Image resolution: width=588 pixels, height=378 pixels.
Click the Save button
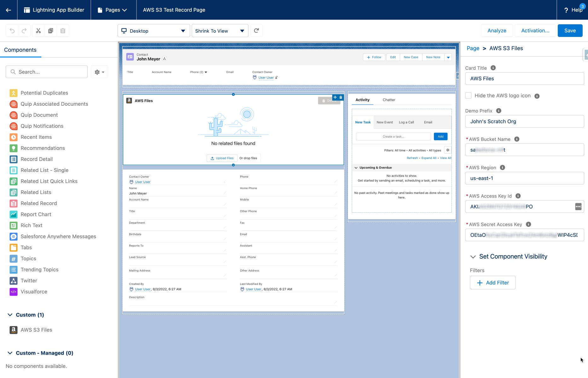point(570,31)
